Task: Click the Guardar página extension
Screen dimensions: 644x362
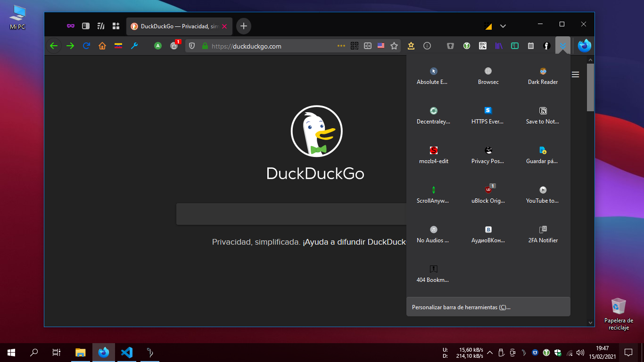Action: tap(543, 155)
